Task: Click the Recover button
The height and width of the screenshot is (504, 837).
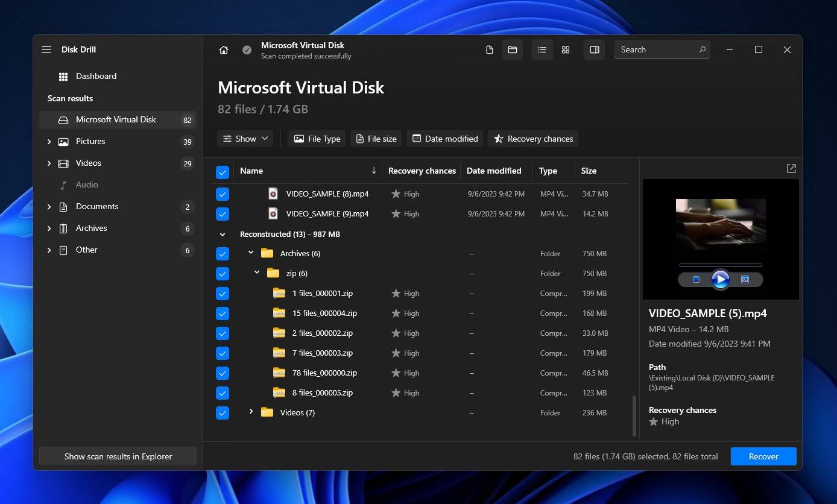Action: point(763,456)
